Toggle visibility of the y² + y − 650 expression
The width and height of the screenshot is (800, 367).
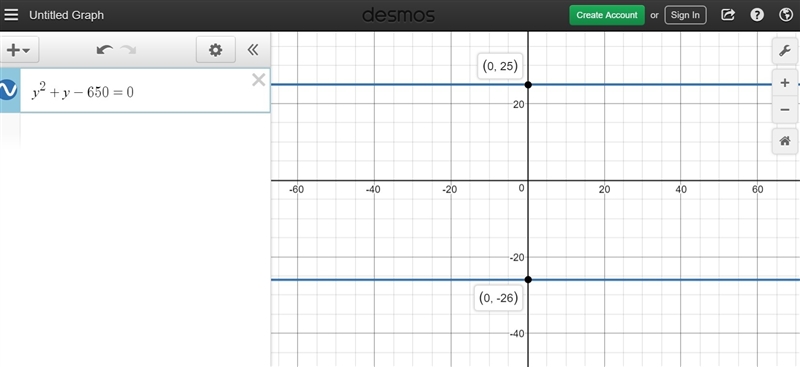8,90
